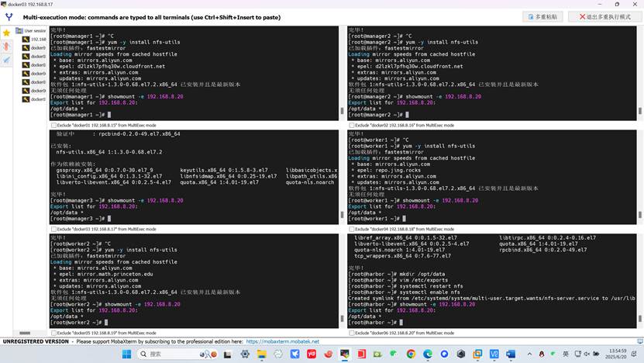Open the Sessions star tab in sidebar

pos(6,33)
